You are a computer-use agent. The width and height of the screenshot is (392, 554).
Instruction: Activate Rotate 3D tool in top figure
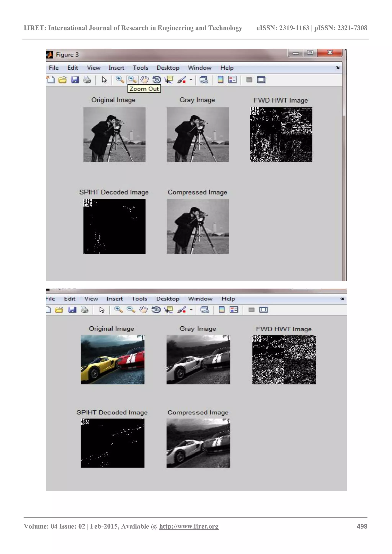(x=157, y=80)
